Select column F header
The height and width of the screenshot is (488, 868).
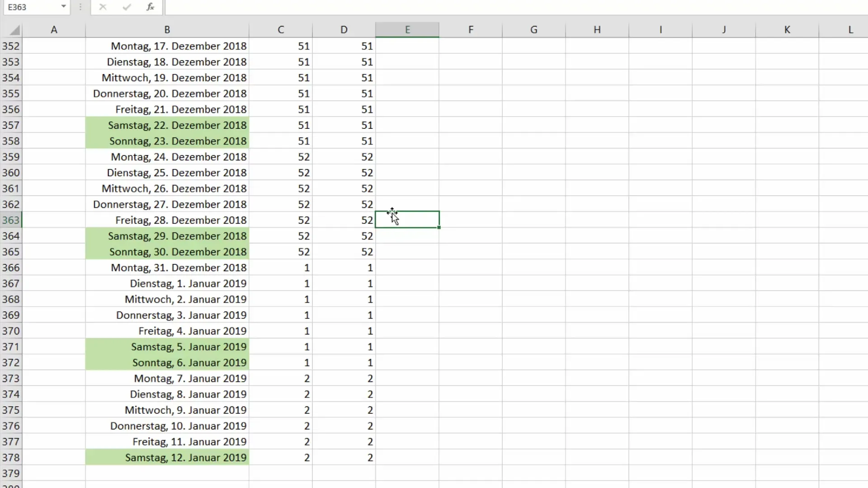[x=471, y=30]
